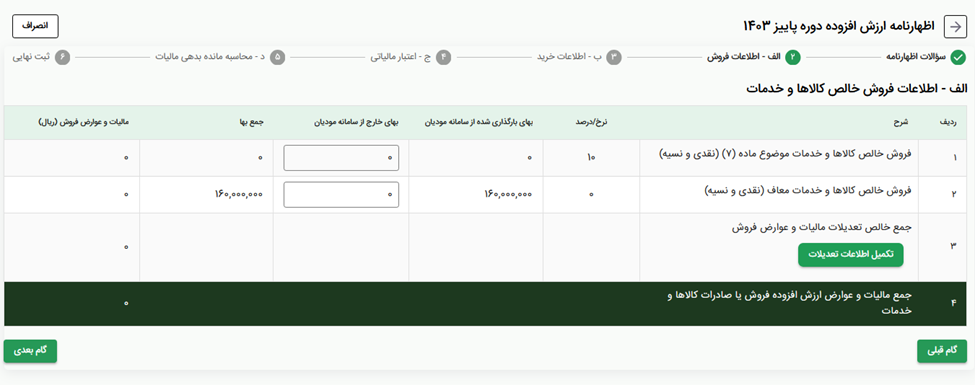Viewport: 975px width, 385px height.
Task: Click row description فروش خالص کالاها و خدمات معاف
Action: tap(808, 191)
